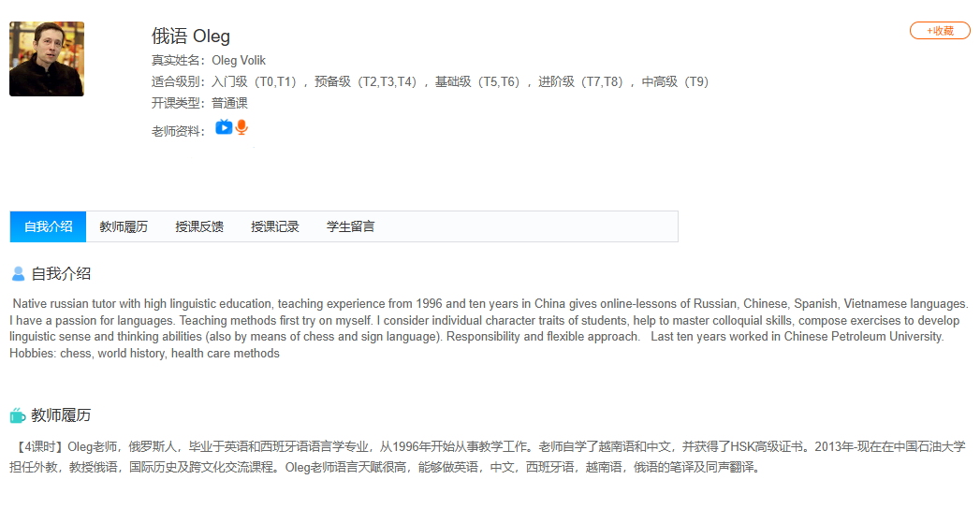Click the teacher title 俄语 Oleg
The width and height of the screenshot is (980, 509).
click(191, 36)
